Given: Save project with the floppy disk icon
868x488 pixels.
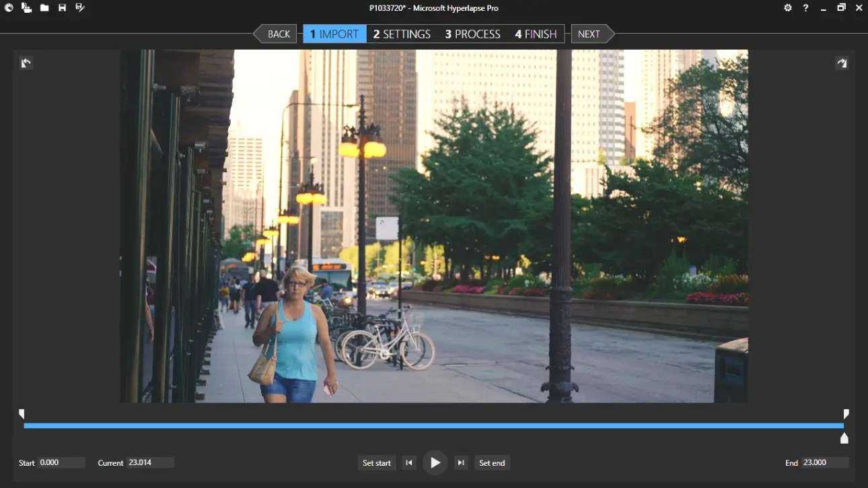Looking at the screenshot, I should click(x=62, y=8).
